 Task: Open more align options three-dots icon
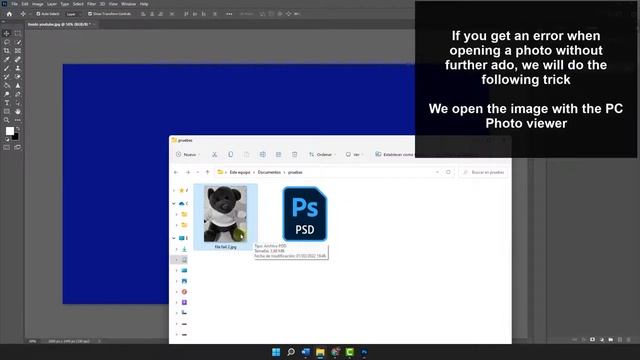(x=229, y=14)
